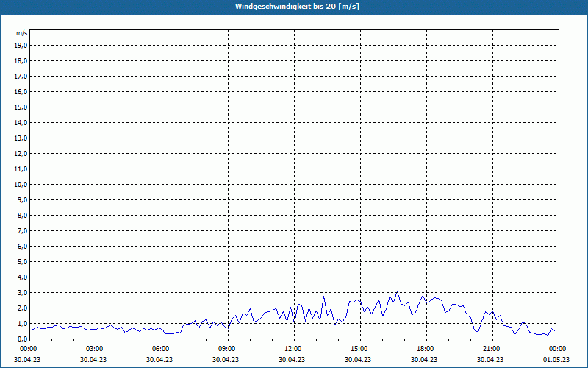Click the 'm/s' unit label on the y-axis

pyautogui.click(x=22, y=33)
